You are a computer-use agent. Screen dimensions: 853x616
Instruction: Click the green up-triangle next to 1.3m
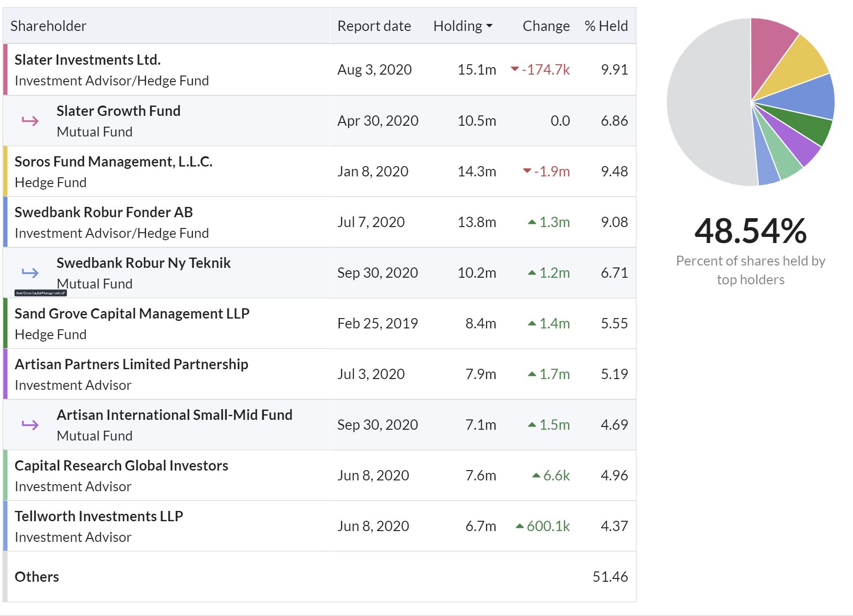(532, 222)
